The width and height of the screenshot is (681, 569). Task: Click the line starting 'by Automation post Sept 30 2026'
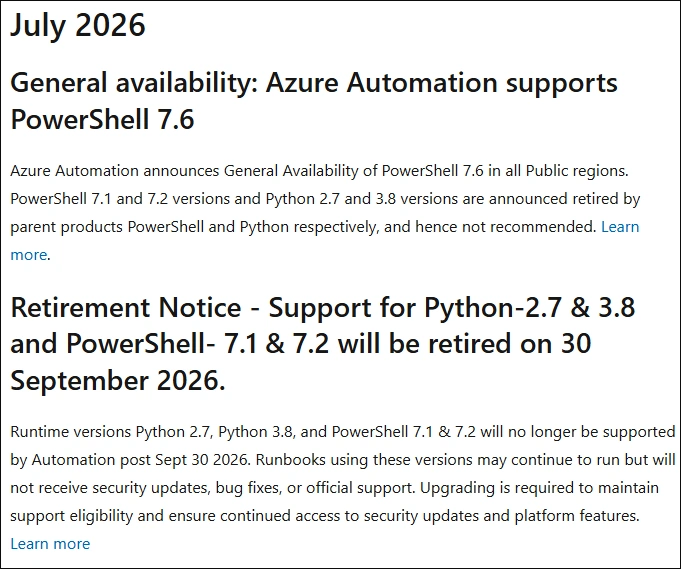tap(343, 460)
